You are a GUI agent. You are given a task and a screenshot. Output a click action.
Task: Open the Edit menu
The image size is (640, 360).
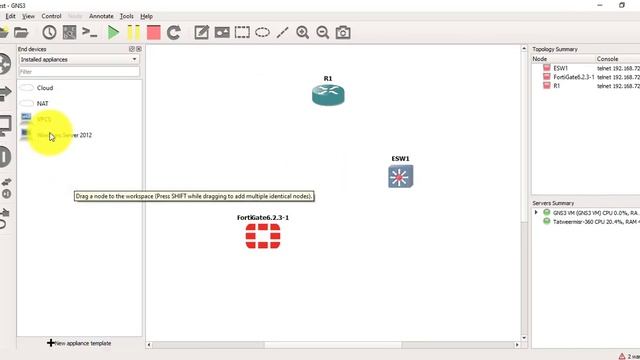click(x=10, y=16)
